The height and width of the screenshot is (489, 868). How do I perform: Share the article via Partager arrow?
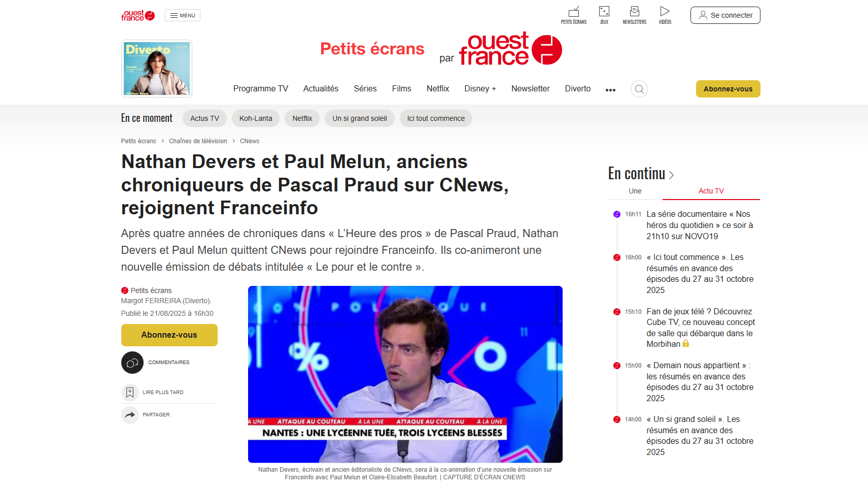[130, 415]
